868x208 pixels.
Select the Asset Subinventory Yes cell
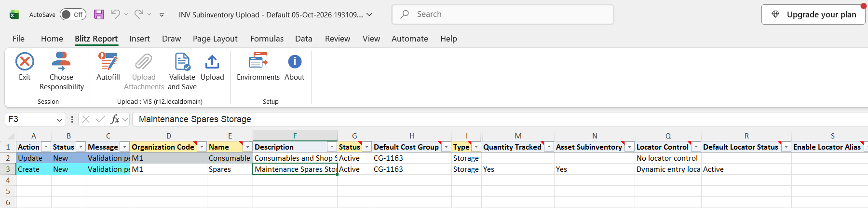595,169
